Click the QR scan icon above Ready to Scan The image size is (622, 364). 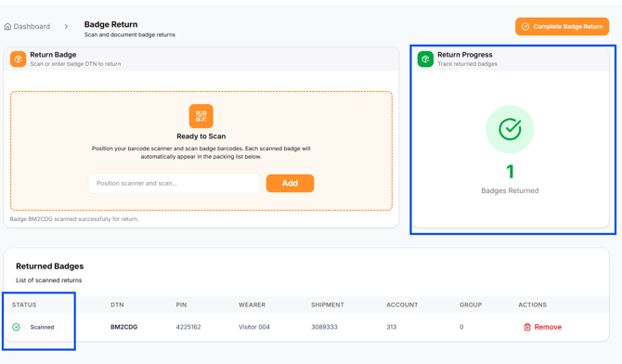coord(201,116)
